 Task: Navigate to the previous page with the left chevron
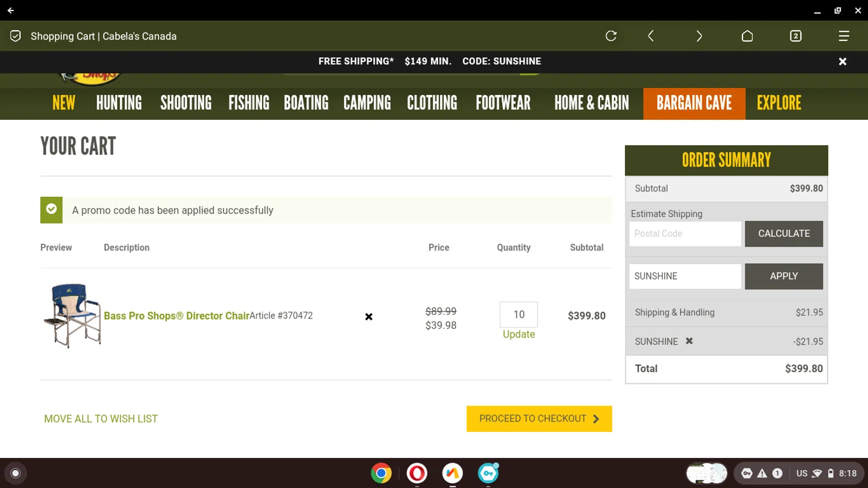click(651, 36)
